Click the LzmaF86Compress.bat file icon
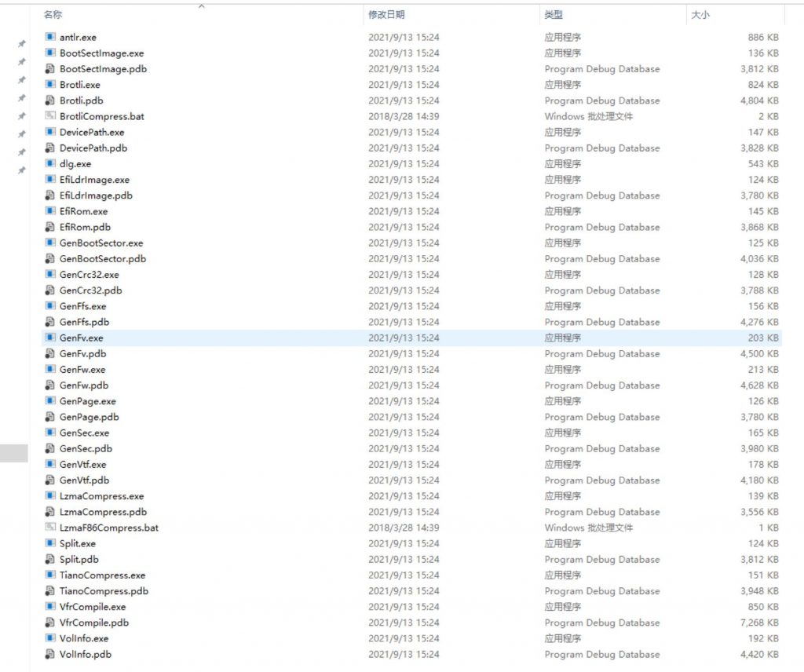The width and height of the screenshot is (804, 672). click(50, 528)
